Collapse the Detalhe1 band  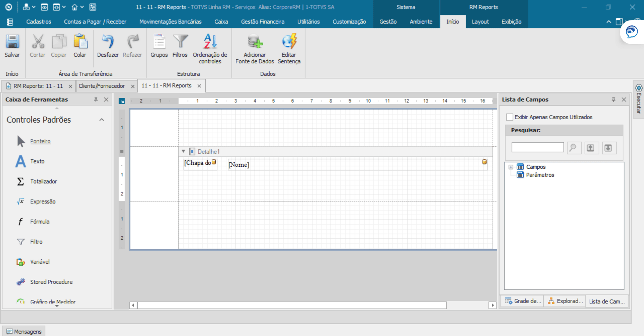pos(183,151)
